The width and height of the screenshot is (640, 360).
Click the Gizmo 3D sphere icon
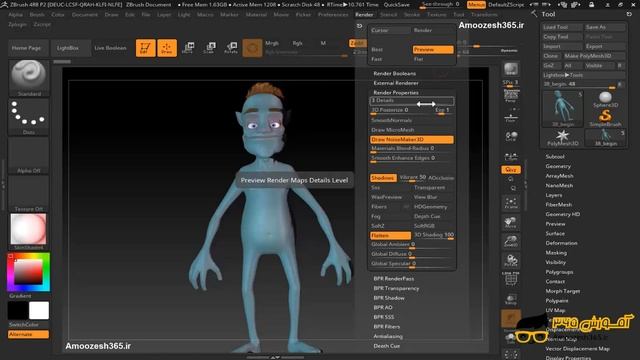pyautogui.click(x=252, y=48)
